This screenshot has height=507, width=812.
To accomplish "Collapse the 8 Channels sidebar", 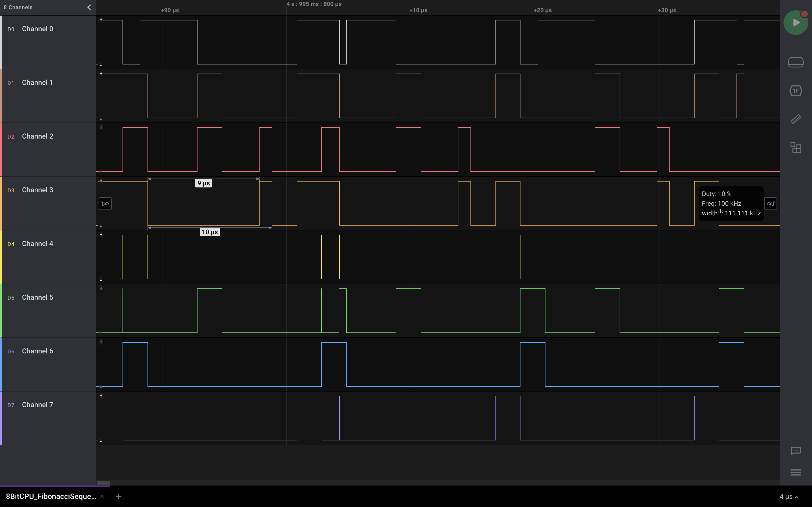I will pyautogui.click(x=89, y=7).
